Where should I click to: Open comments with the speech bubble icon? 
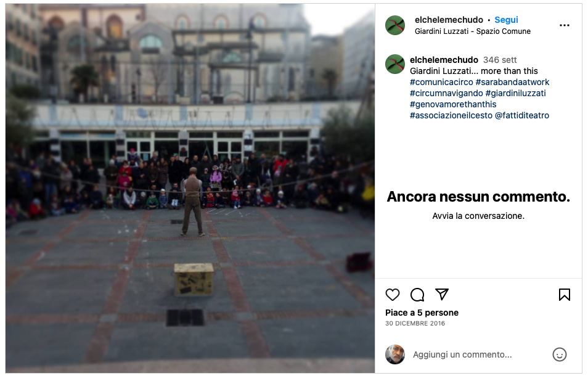[417, 295]
